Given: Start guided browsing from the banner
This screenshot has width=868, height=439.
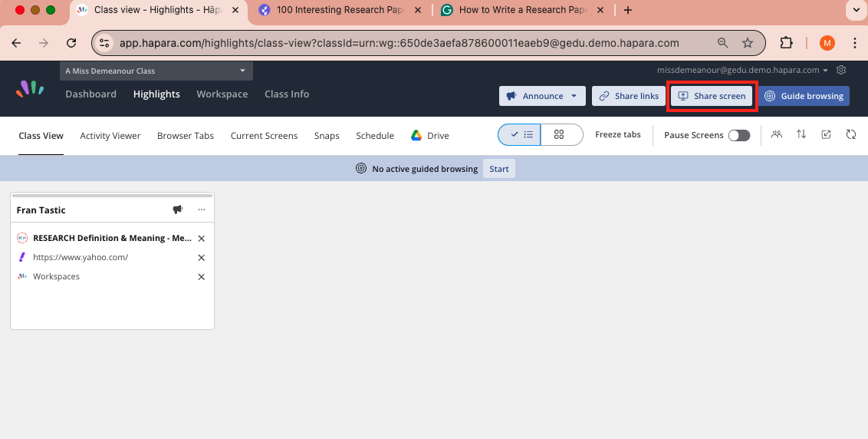Looking at the screenshot, I should pyautogui.click(x=498, y=169).
